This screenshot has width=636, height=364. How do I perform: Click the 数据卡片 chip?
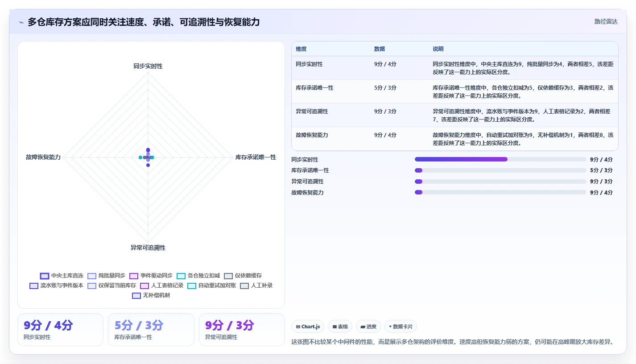click(x=401, y=327)
